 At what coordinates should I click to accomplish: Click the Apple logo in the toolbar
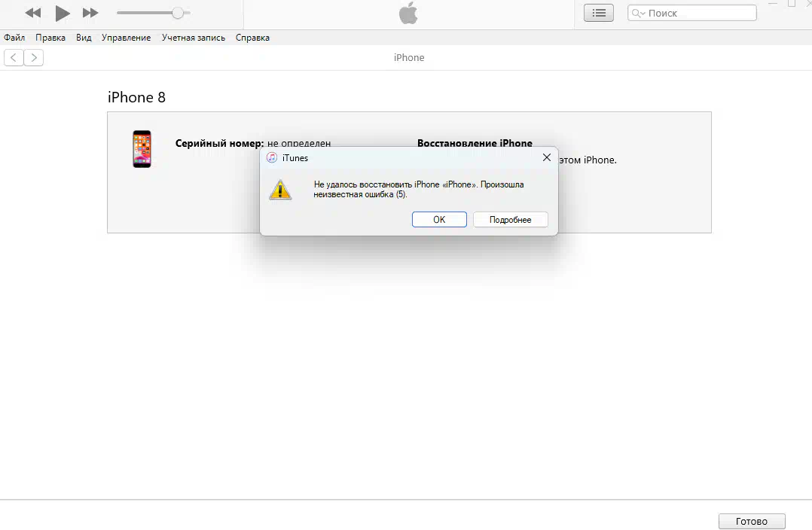[408, 13]
